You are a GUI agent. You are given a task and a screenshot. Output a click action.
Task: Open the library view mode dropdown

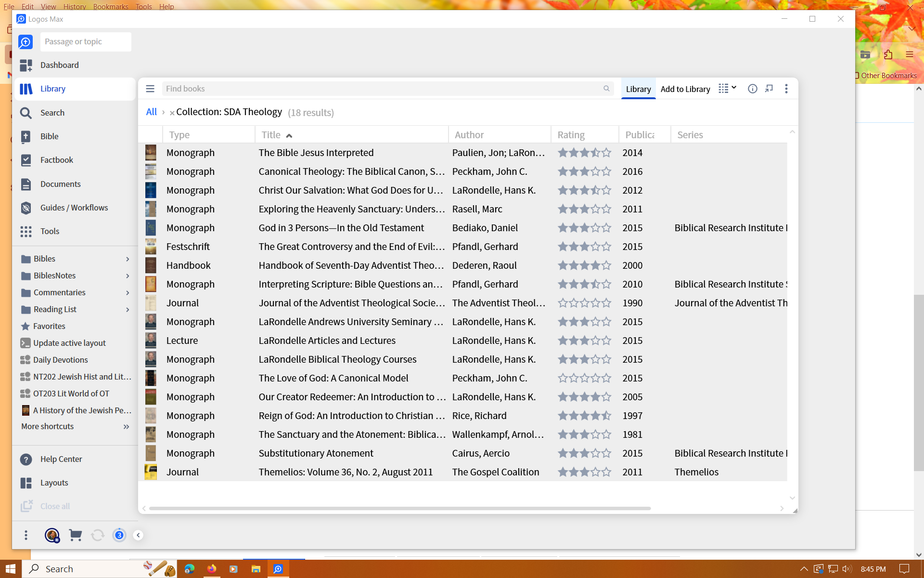coord(727,88)
